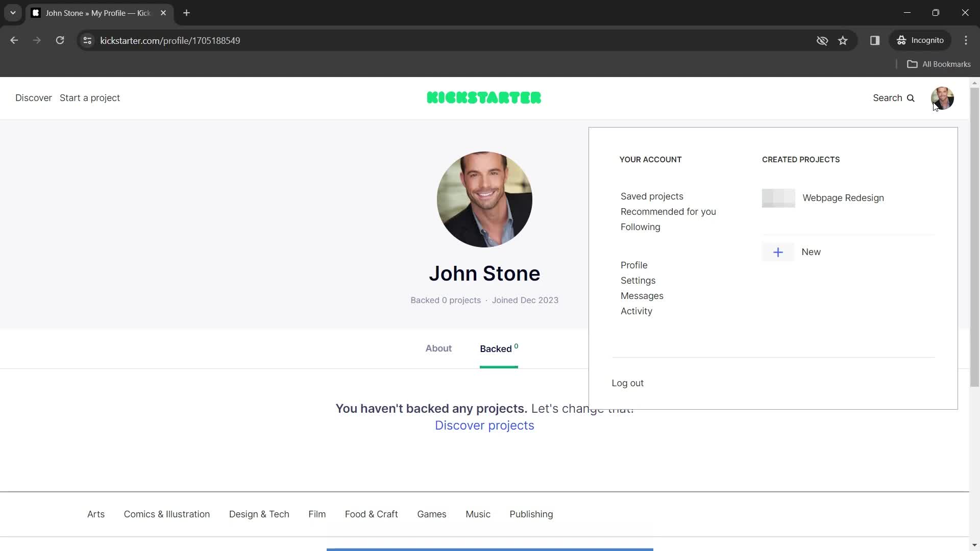The image size is (980, 551).
Task: Select the About profile tab
Action: [x=439, y=348]
